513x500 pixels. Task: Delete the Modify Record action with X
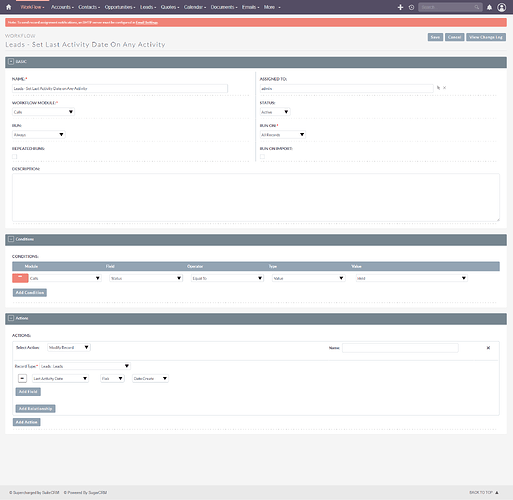(488, 348)
